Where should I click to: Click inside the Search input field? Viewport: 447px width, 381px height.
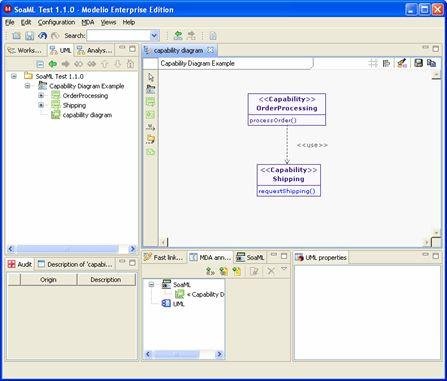118,35
